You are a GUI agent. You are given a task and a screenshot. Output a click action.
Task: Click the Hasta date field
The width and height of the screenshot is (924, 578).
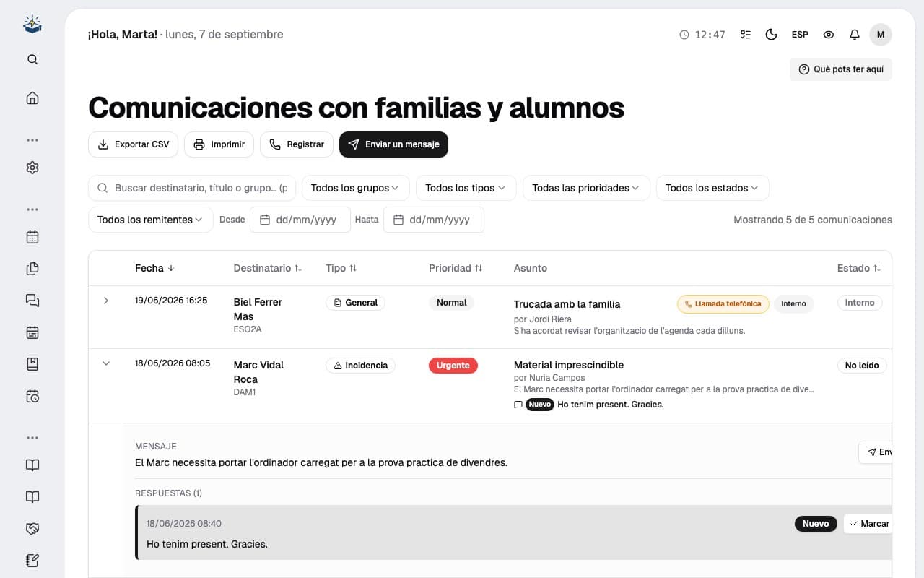(433, 220)
